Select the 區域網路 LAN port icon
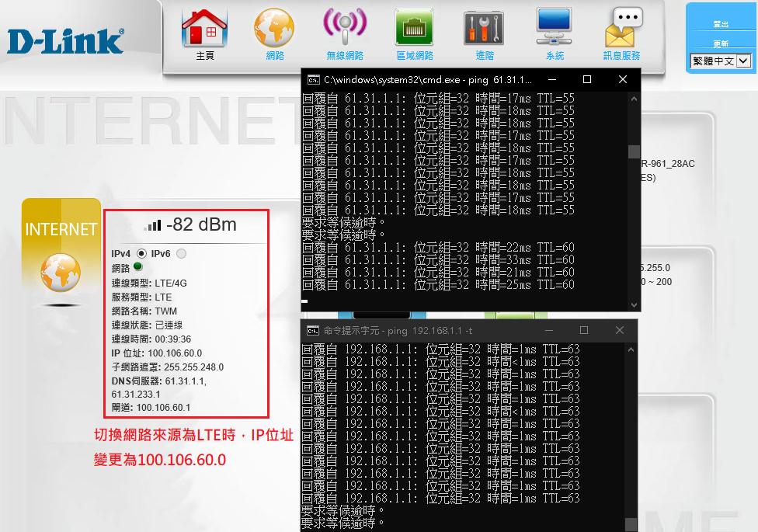758x532 pixels. [x=414, y=29]
